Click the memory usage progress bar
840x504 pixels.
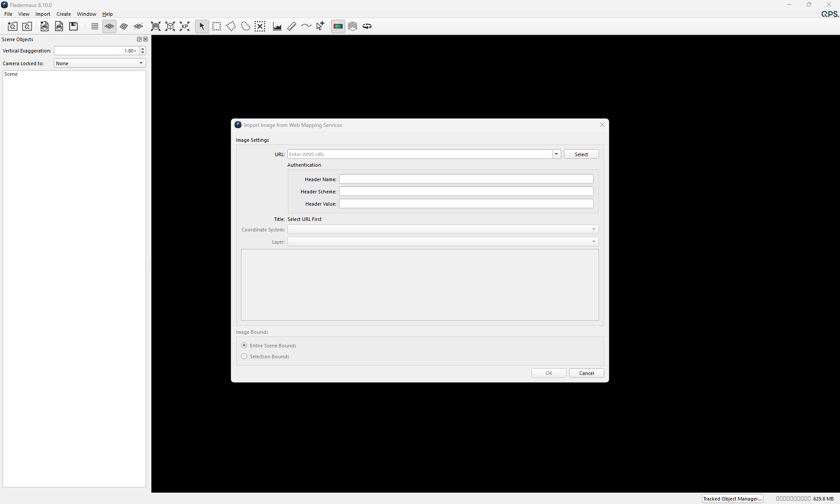(x=793, y=499)
